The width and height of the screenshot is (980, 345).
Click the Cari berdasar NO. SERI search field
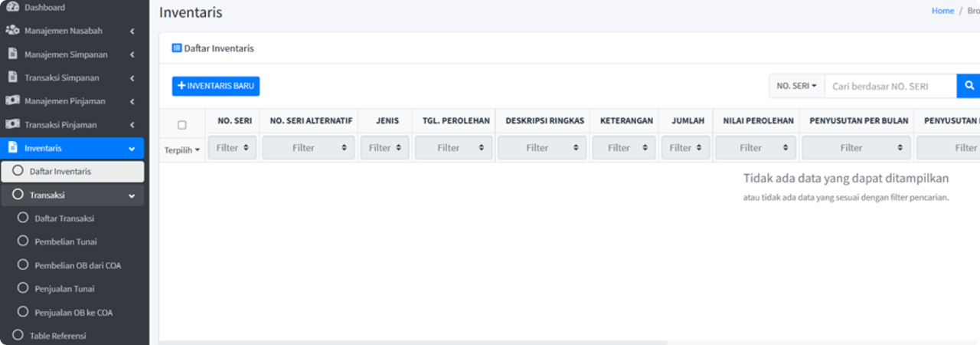point(890,87)
